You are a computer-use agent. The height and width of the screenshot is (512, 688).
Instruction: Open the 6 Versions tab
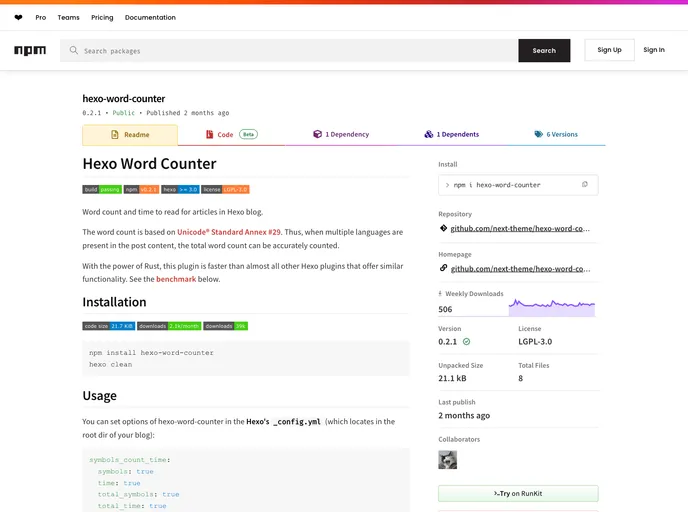click(556, 135)
